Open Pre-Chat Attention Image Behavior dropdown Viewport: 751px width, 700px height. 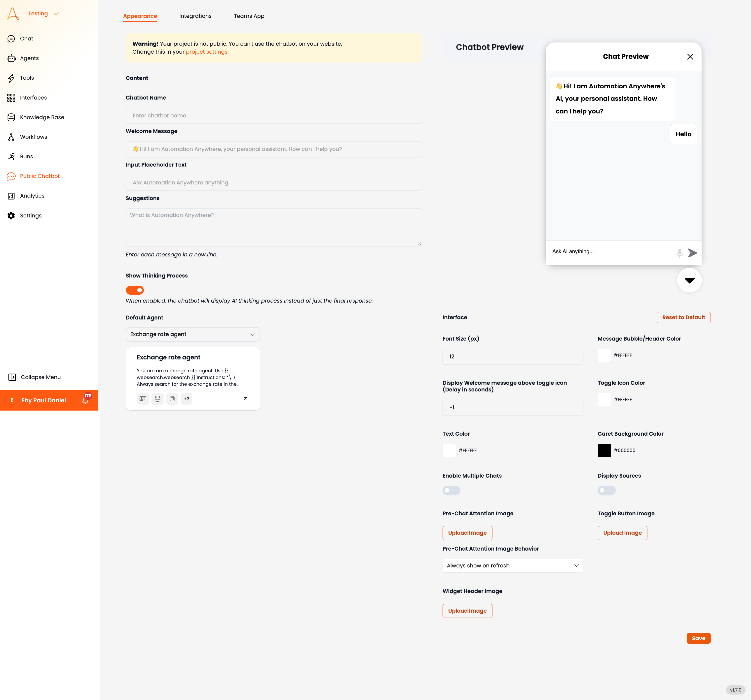click(512, 566)
